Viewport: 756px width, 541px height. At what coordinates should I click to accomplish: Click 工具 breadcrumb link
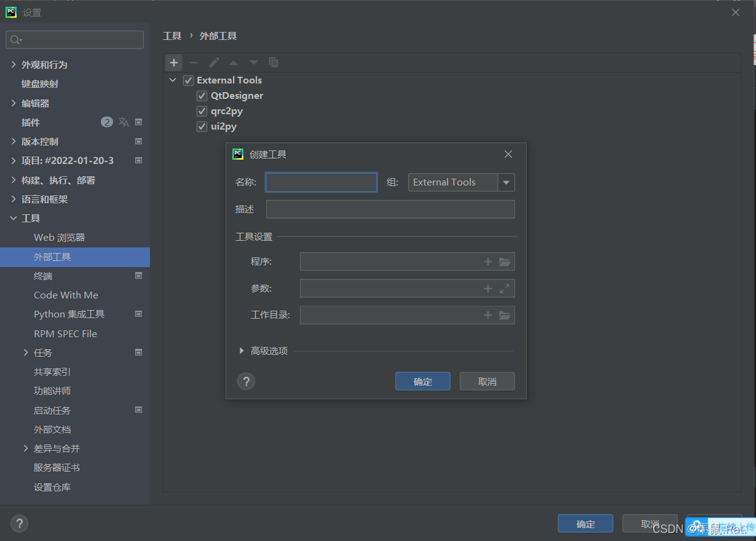[x=172, y=36]
